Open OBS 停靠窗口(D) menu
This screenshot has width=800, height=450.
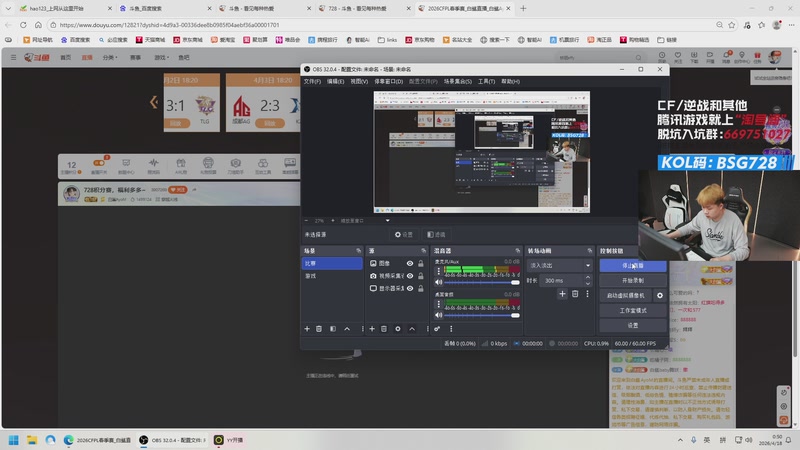click(388, 81)
